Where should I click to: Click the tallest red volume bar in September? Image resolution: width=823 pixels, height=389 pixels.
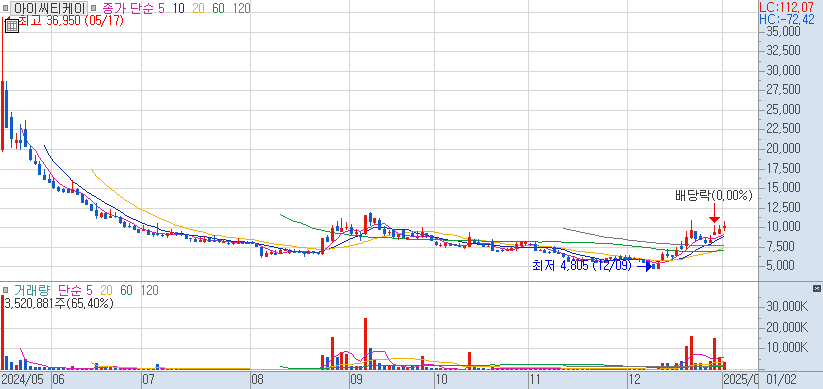coord(365,343)
